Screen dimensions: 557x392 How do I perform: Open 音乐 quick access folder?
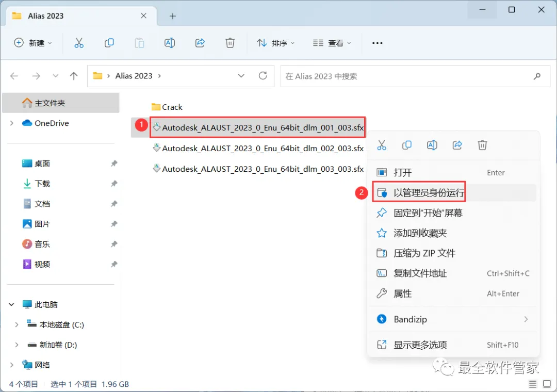tap(42, 244)
